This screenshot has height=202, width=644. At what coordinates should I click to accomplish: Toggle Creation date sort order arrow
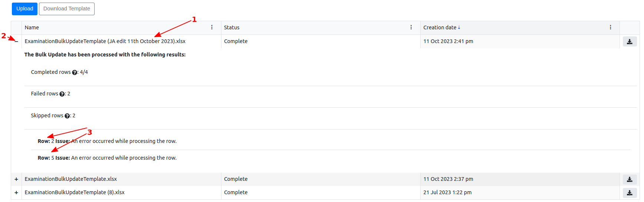pos(459,27)
